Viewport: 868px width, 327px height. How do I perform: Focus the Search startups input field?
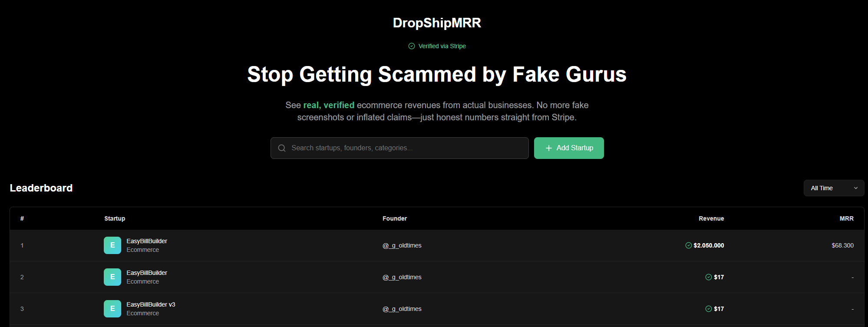[399, 148]
